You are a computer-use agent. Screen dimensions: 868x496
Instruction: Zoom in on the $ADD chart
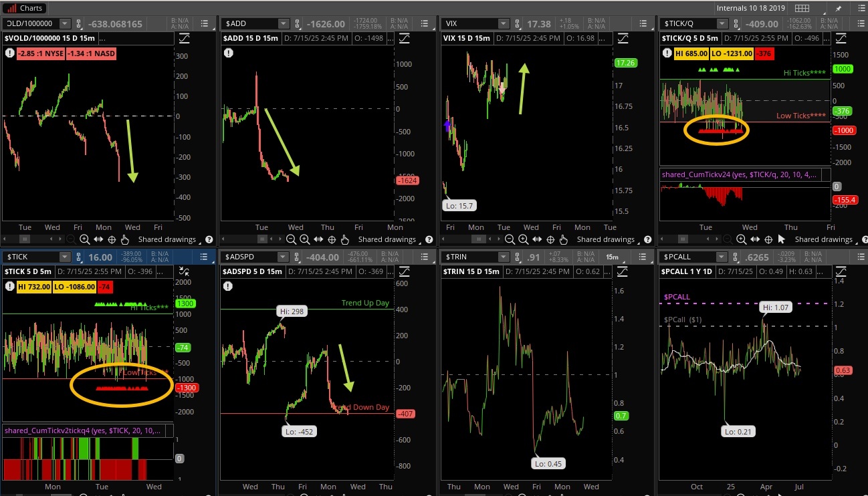click(304, 239)
